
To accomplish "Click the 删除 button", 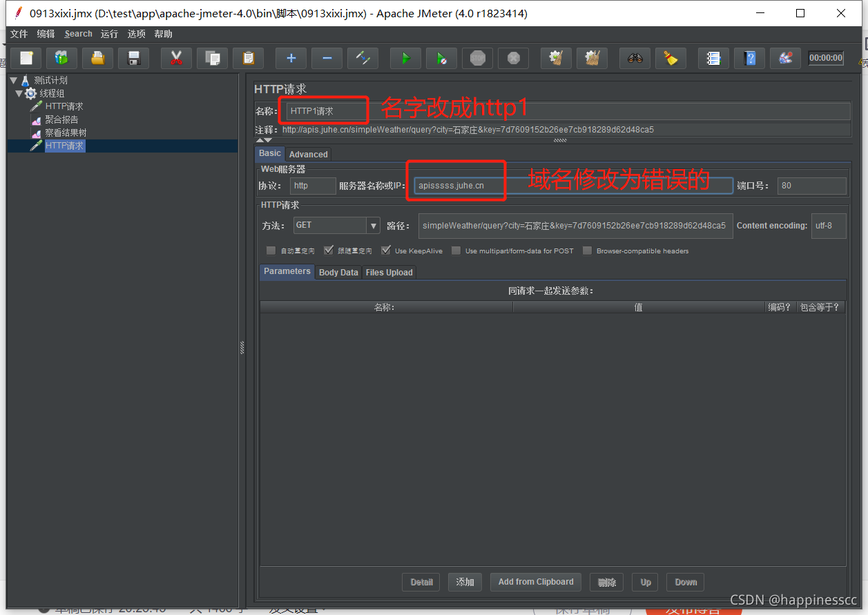I will (x=607, y=582).
